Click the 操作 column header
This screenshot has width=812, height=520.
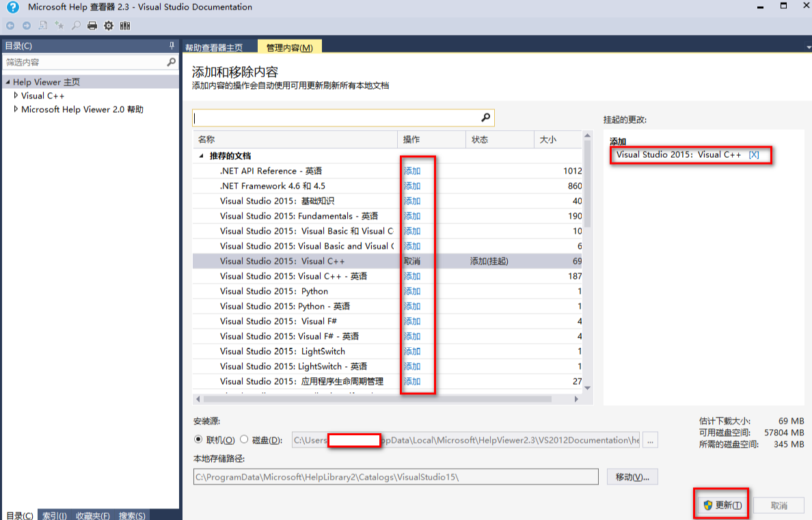pyautogui.click(x=431, y=139)
